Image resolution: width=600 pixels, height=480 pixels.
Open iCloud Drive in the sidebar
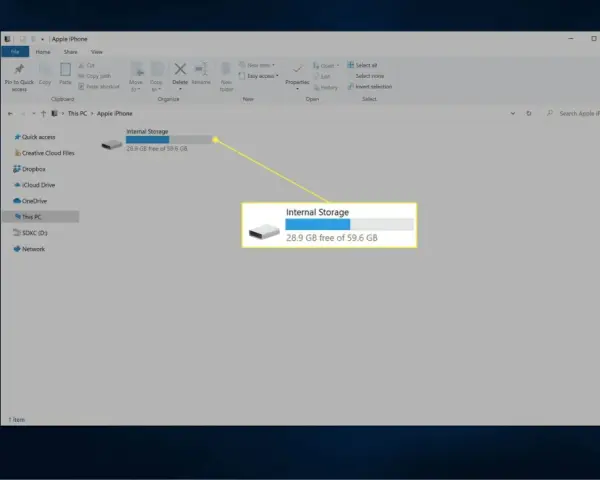click(34, 185)
